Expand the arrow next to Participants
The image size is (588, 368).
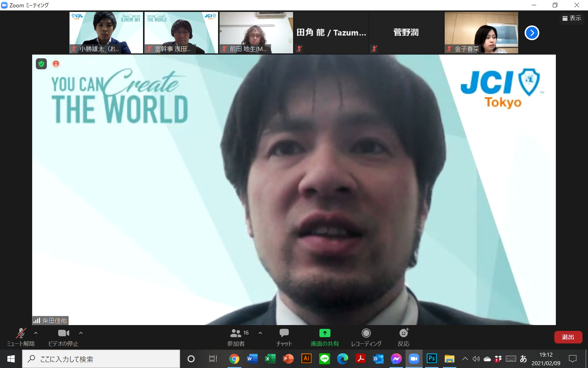tap(260, 333)
